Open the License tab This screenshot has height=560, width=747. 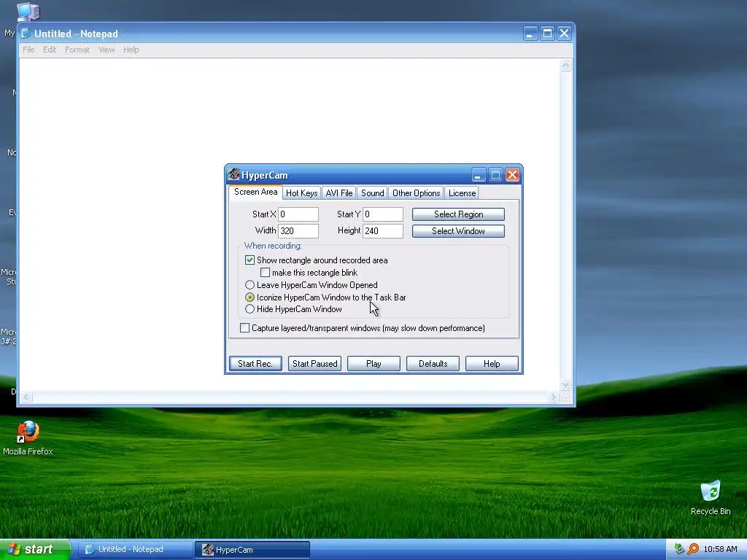[x=462, y=192]
